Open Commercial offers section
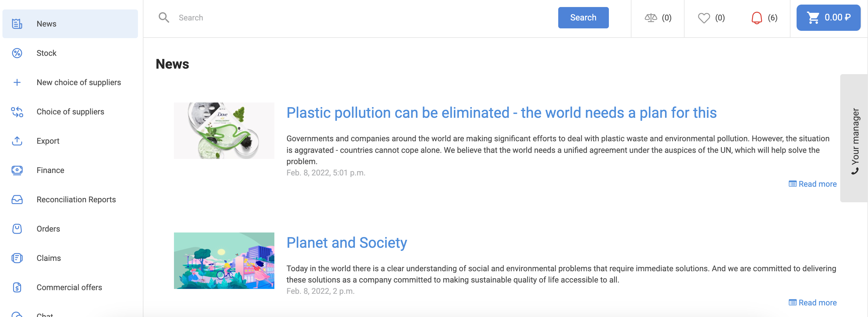Image resolution: width=868 pixels, height=317 pixels. 69,287
